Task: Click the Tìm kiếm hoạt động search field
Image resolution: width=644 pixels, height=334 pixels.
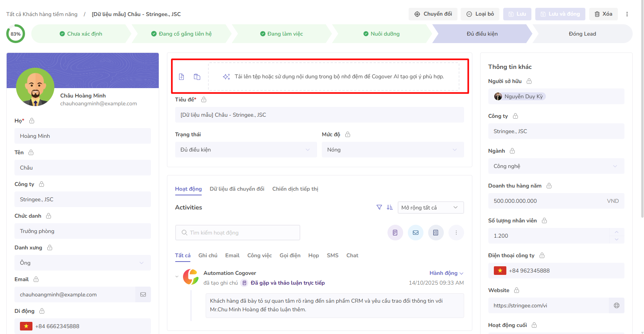Action: (238, 233)
